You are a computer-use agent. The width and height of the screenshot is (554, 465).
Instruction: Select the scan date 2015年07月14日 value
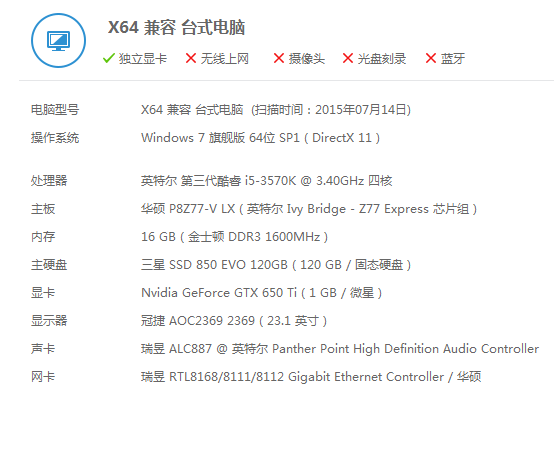[360, 110]
